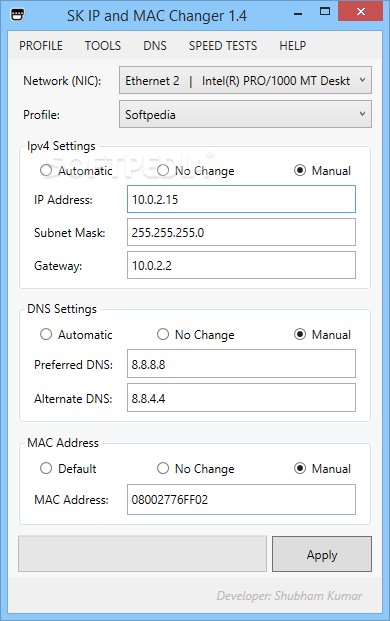Click the Gateway field
This screenshot has width=390, height=621.
click(241, 265)
